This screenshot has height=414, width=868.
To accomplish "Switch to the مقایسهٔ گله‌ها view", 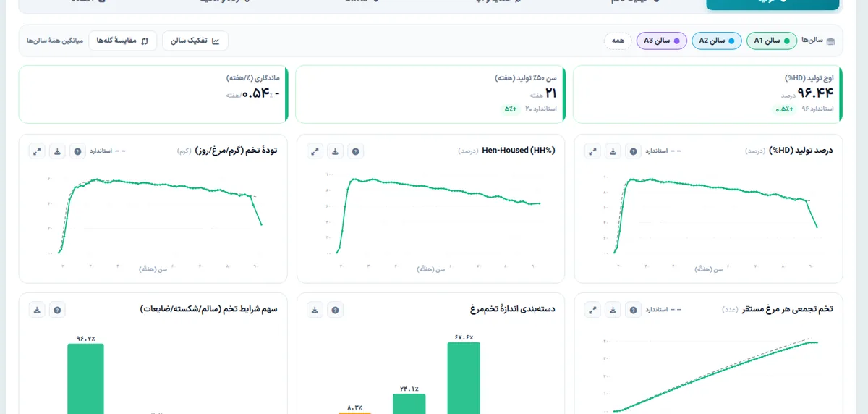I will [x=122, y=41].
